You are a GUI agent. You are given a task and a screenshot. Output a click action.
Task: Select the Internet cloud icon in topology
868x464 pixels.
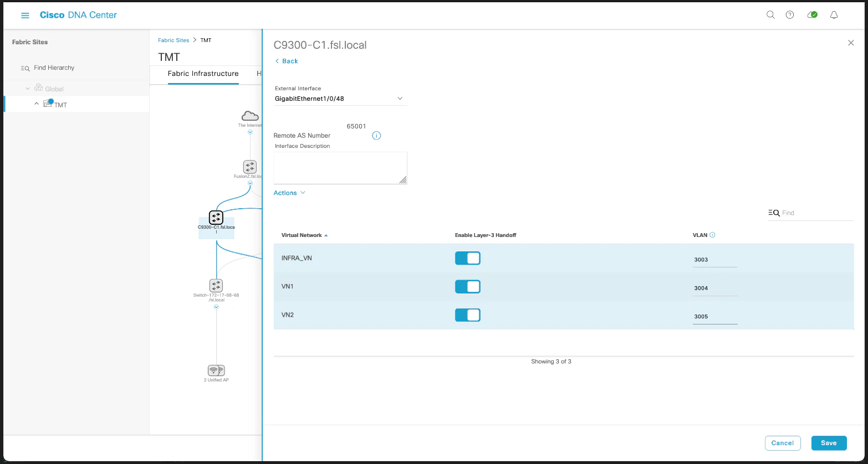point(250,116)
